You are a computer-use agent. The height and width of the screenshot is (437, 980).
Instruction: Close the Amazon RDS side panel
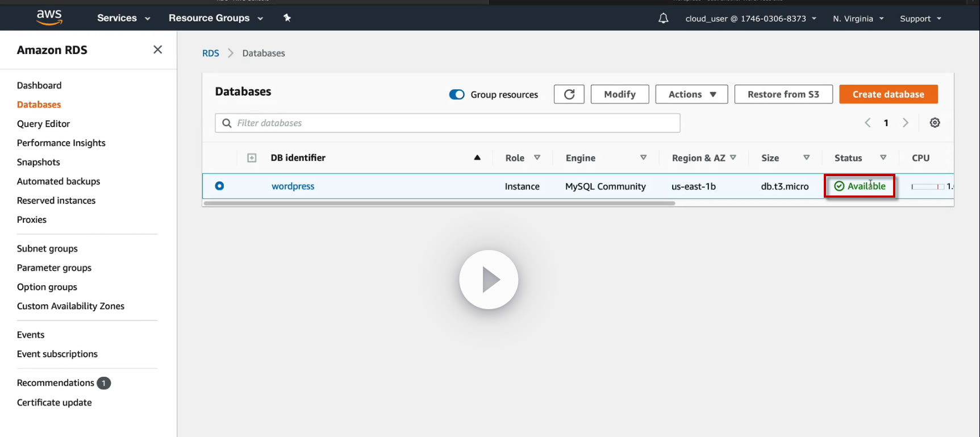[158, 49]
